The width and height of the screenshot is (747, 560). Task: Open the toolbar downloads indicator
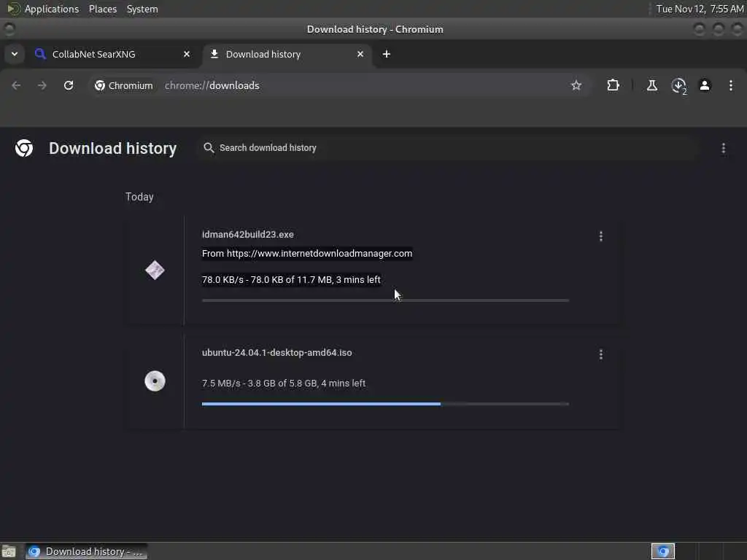(x=679, y=86)
